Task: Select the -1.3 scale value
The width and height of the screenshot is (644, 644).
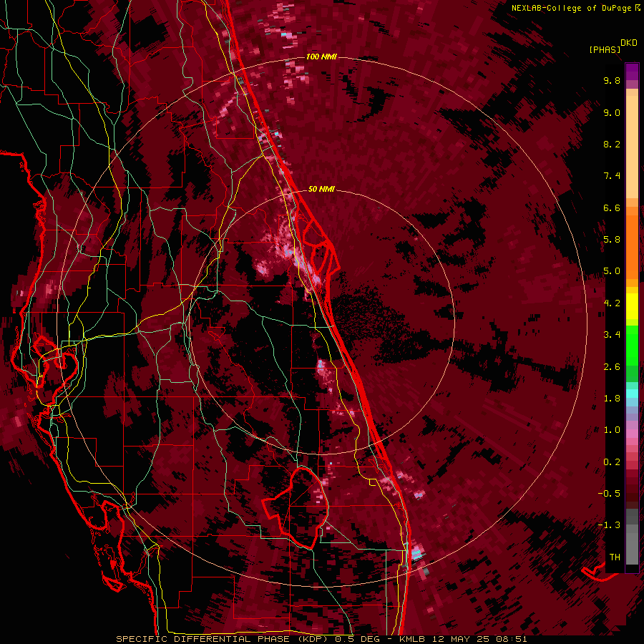Action: coord(609,525)
